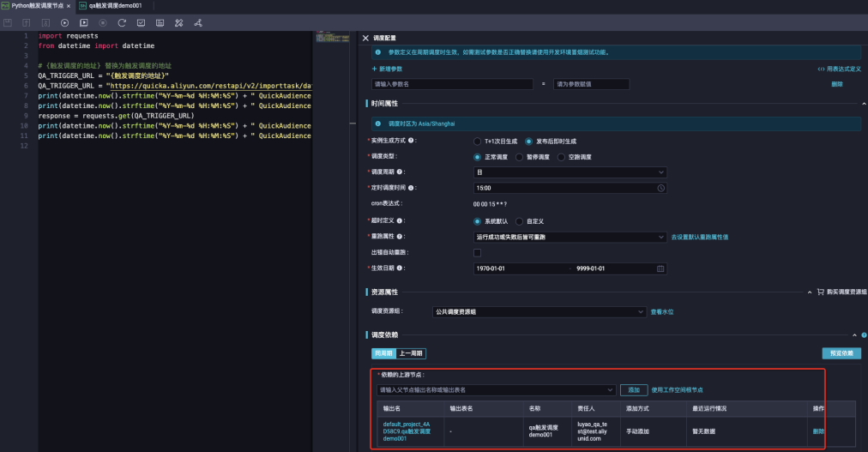
Task: Click 删除 in the qa触发调度demo001 dependency row
Action: coord(818,431)
